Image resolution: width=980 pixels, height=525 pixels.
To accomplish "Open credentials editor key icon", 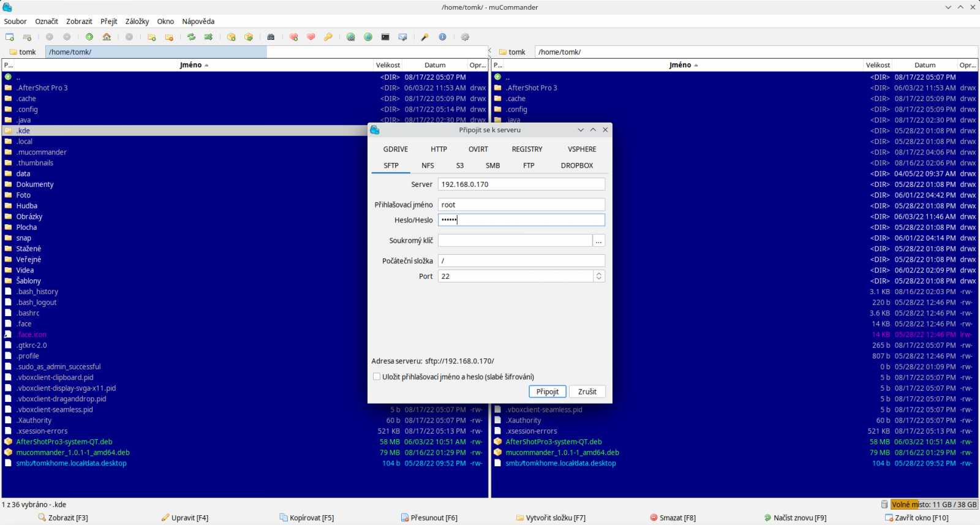I will coord(328,37).
